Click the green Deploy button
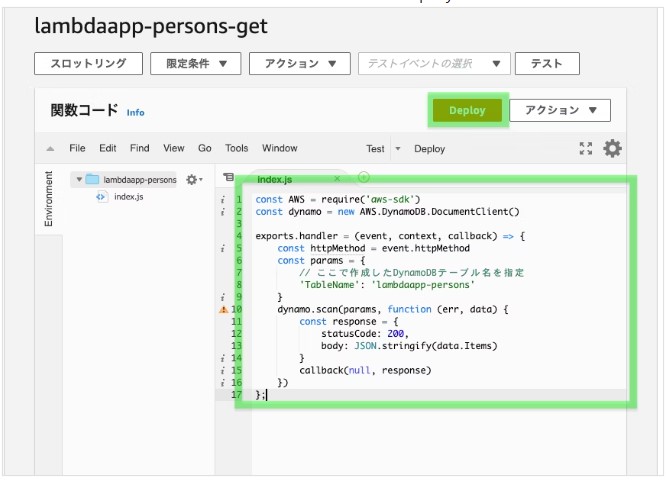 tap(468, 110)
